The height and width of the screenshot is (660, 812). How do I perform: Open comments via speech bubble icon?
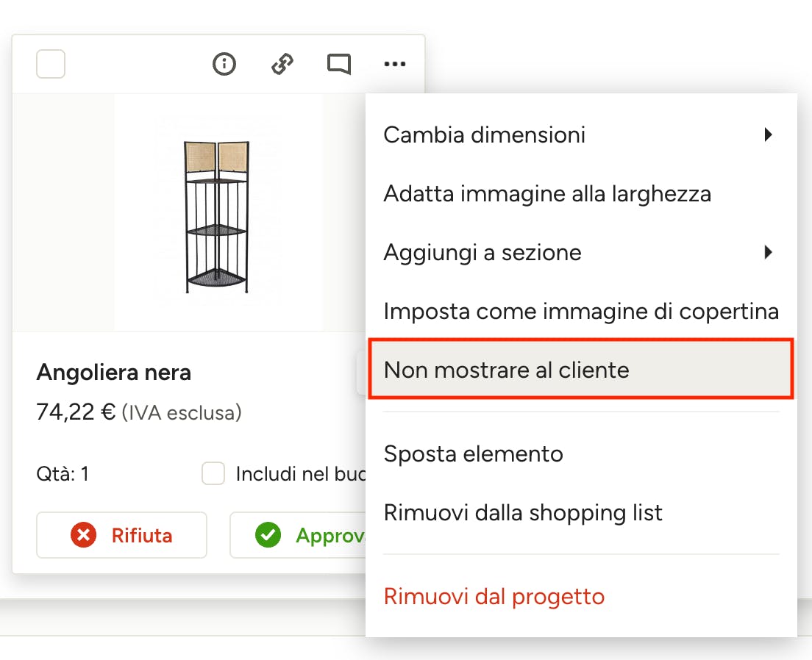[x=339, y=65]
